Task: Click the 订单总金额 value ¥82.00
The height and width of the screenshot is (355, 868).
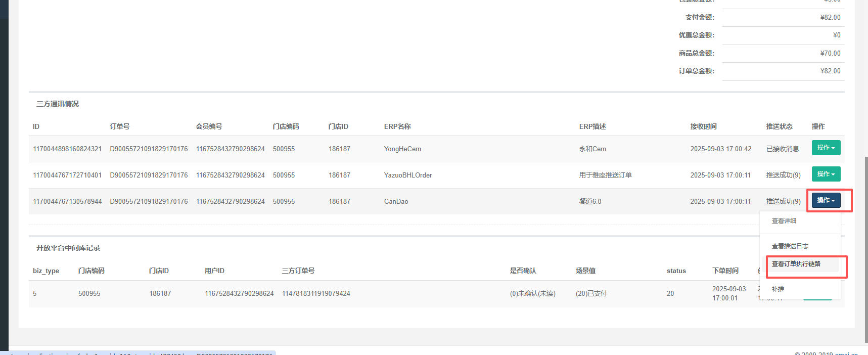Action: pos(830,71)
